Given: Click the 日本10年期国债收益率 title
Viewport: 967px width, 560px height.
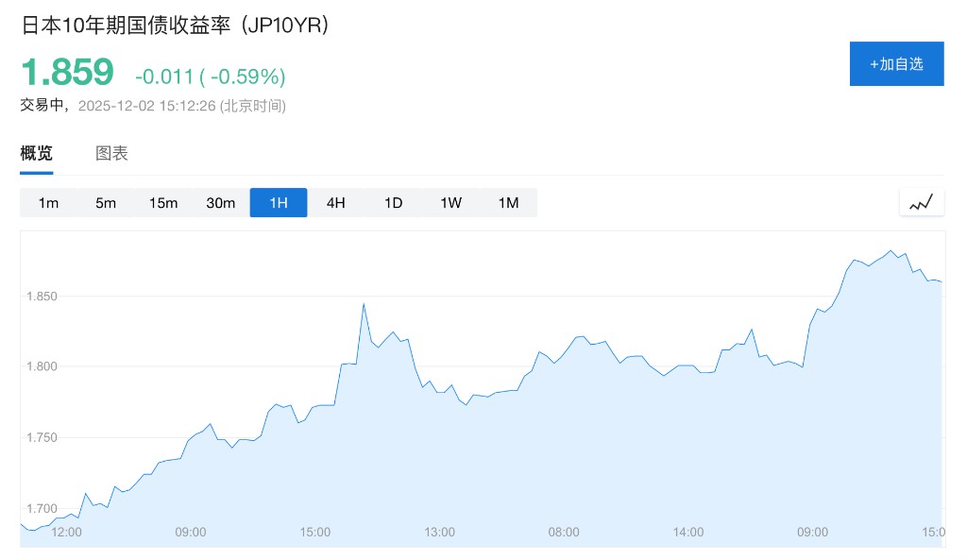Looking at the screenshot, I should pos(175,25).
